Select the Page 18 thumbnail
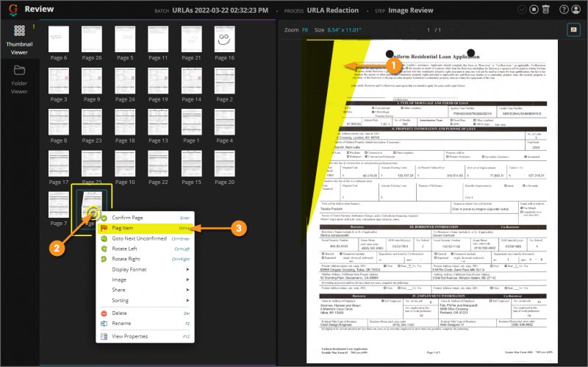 tap(125, 122)
